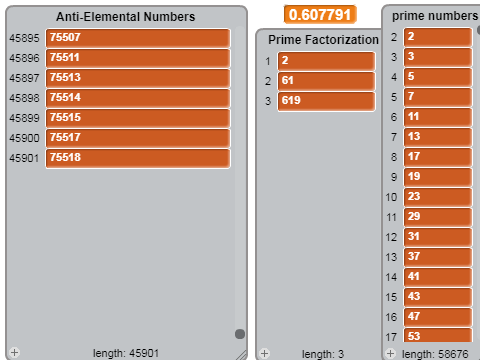
Task: Select item 43 in prime numbers list
Action: coord(438,297)
